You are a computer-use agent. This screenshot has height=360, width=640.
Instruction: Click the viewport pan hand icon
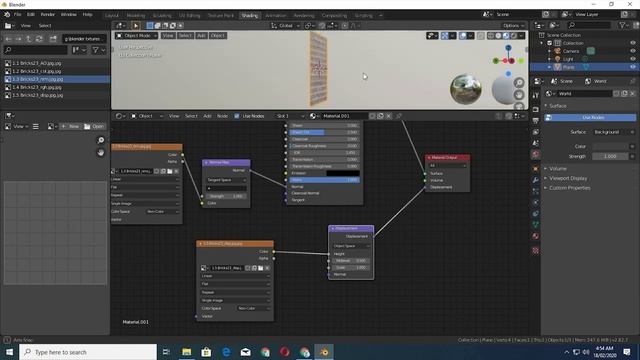coord(519,95)
